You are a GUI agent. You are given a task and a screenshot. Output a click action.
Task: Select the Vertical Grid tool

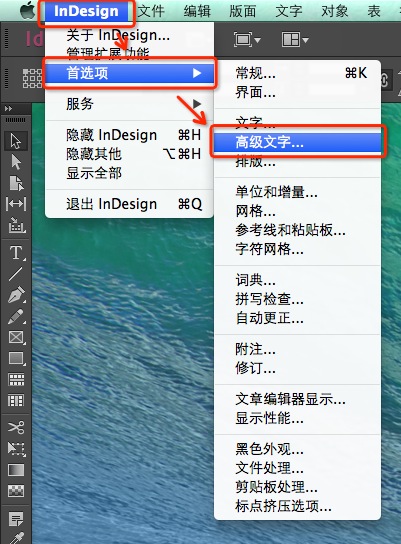pyautogui.click(x=16, y=400)
